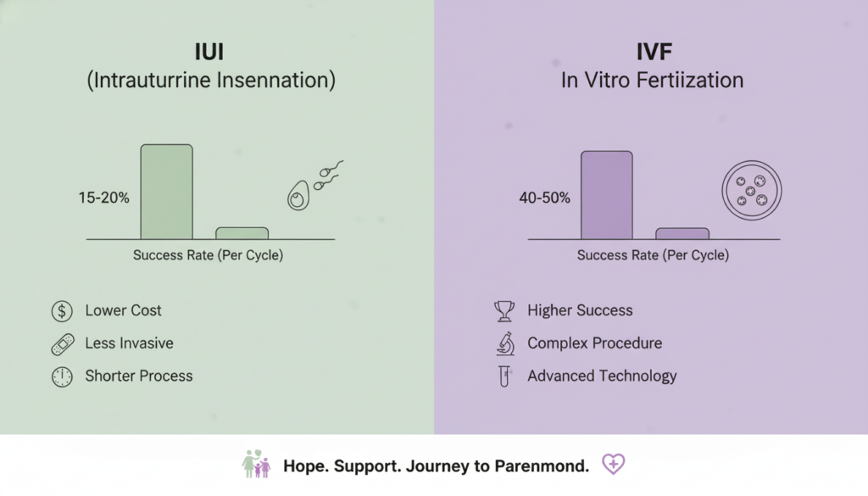
Task: Click the 15-20% success rate label
Action: (103, 198)
